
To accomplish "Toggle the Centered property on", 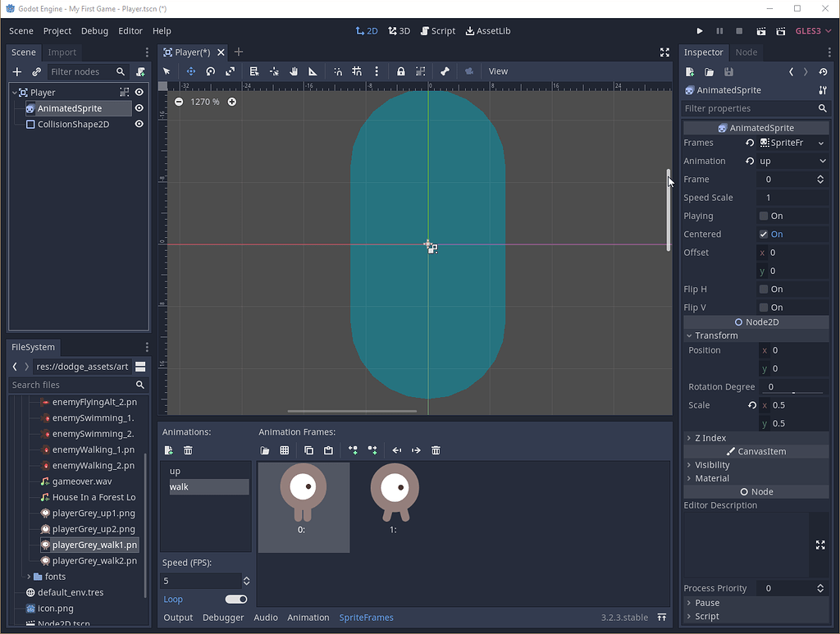I will click(x=765, y=234).
